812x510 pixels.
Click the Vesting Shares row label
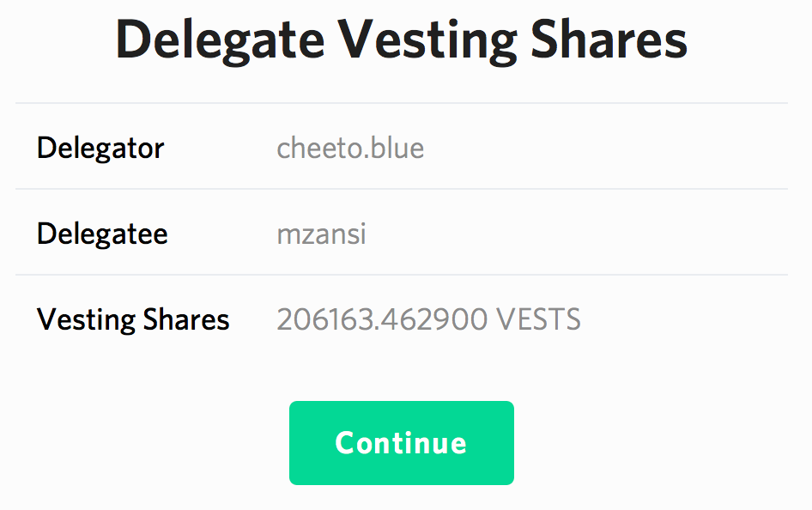[133, 319]
